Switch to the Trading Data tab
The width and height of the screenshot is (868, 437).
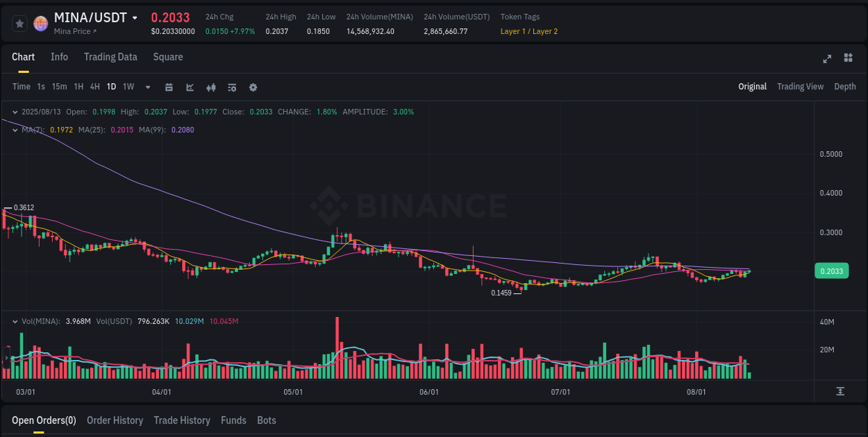pyautogui.click(x=110, y=57)
